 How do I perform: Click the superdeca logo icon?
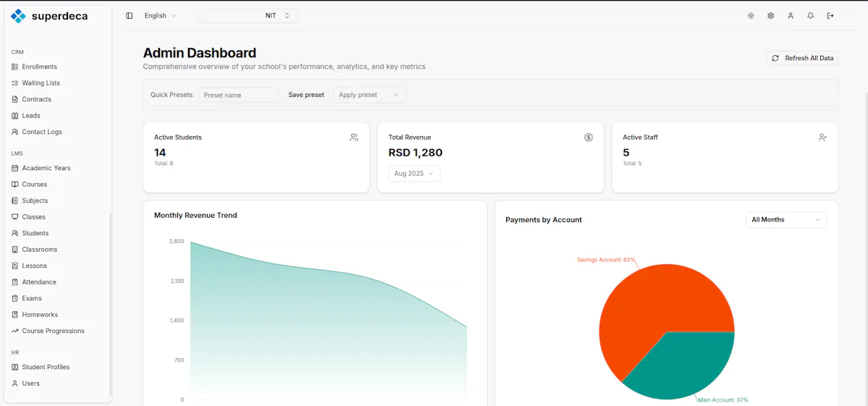click(x=18, y=16)
